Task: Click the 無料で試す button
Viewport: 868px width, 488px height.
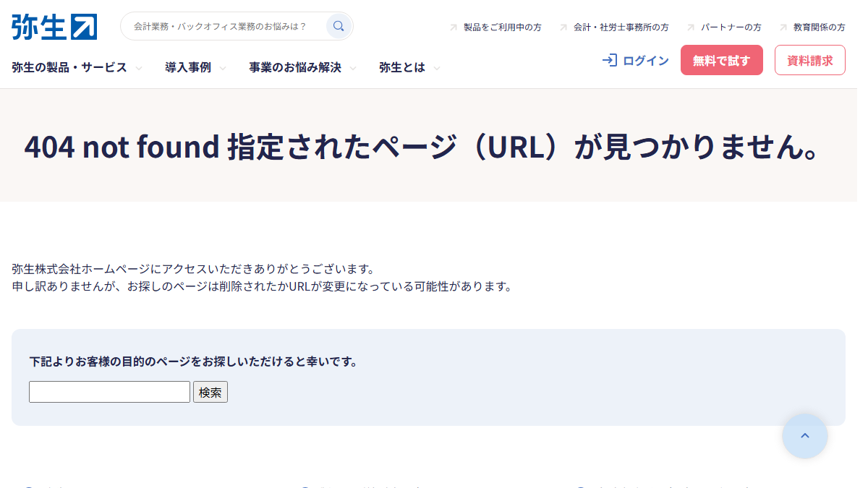Action: pos(722,60)
